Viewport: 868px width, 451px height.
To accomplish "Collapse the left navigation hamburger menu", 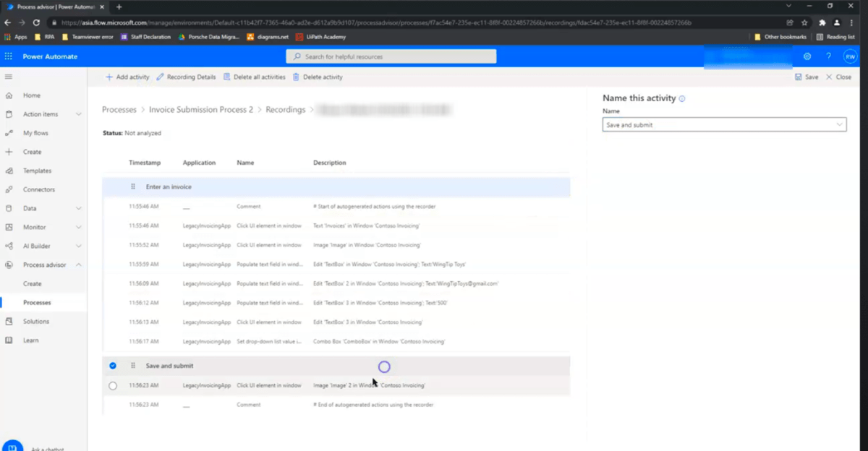I will [x=9, y=77].
